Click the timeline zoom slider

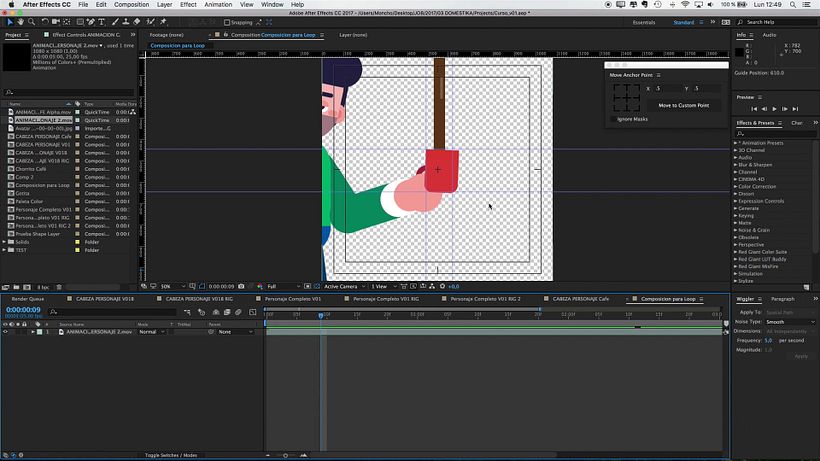pyautogui.click(x=286, y=455)
